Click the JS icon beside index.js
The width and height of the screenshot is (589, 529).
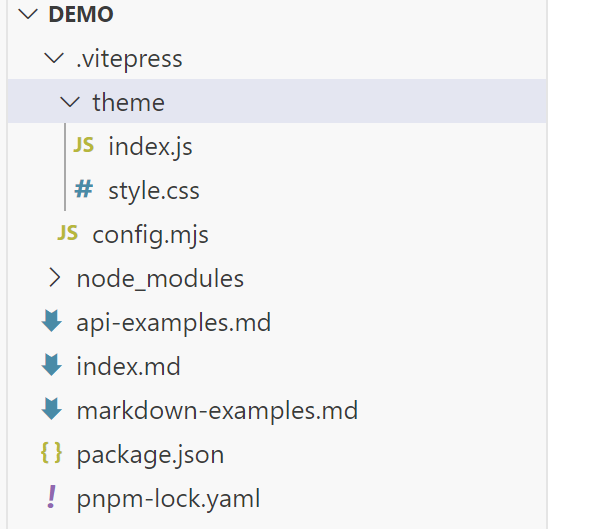(x=83, y=145)
